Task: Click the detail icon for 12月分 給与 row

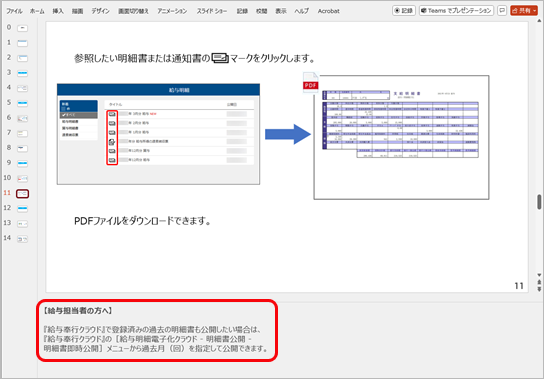Action: [x=112, y=160]
